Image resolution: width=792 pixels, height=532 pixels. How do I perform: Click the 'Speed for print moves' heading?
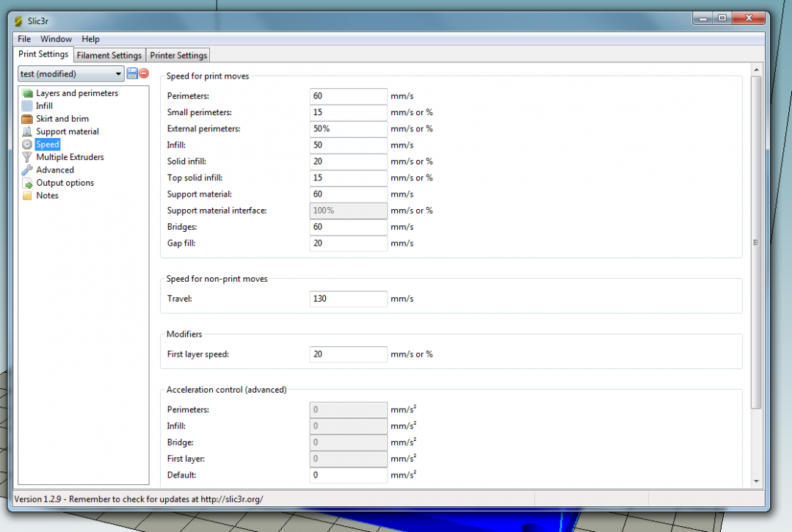208,76
